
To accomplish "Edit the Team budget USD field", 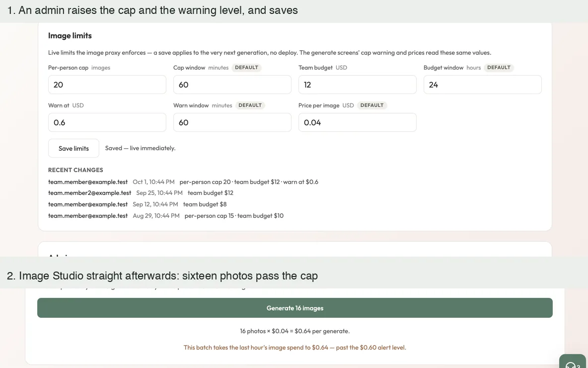I will point(358,85).
